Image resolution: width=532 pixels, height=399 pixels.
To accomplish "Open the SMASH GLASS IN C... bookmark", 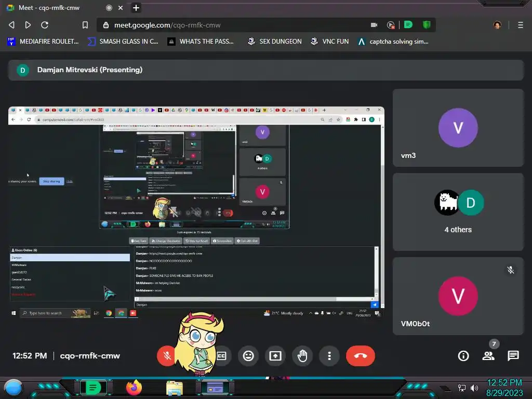I will coord(123,42).
